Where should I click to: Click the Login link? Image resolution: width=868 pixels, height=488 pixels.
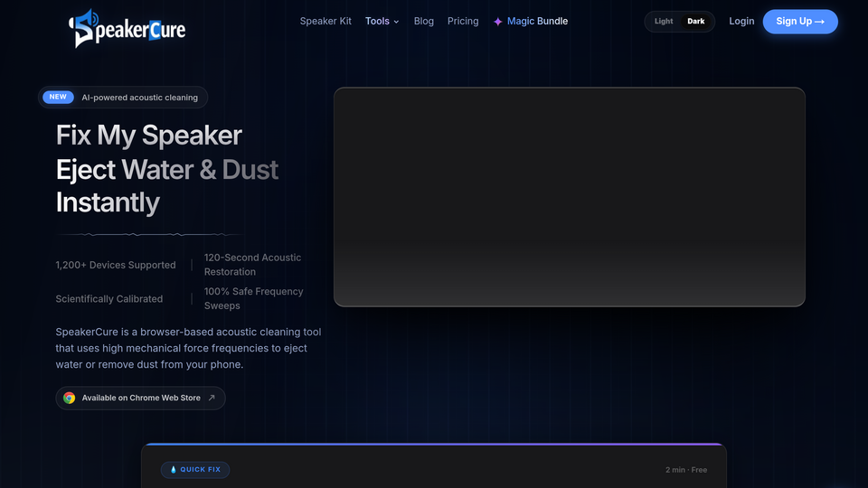(x=741, y=21)
